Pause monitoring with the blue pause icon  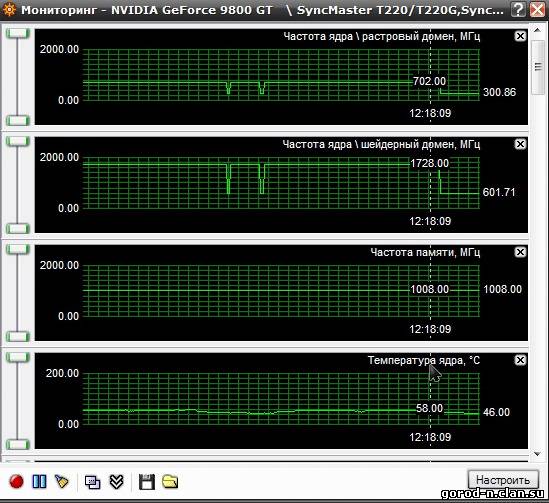point(39,482)
